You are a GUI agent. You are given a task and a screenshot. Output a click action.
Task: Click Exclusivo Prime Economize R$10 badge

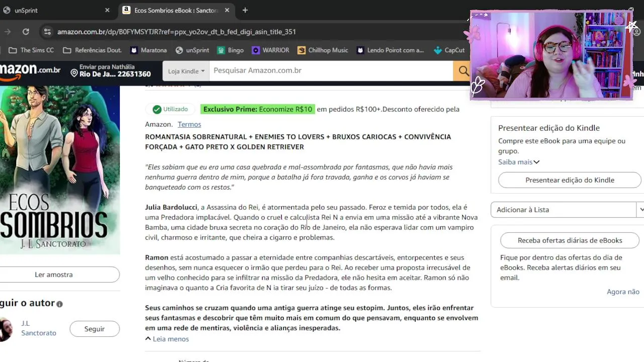258,109
